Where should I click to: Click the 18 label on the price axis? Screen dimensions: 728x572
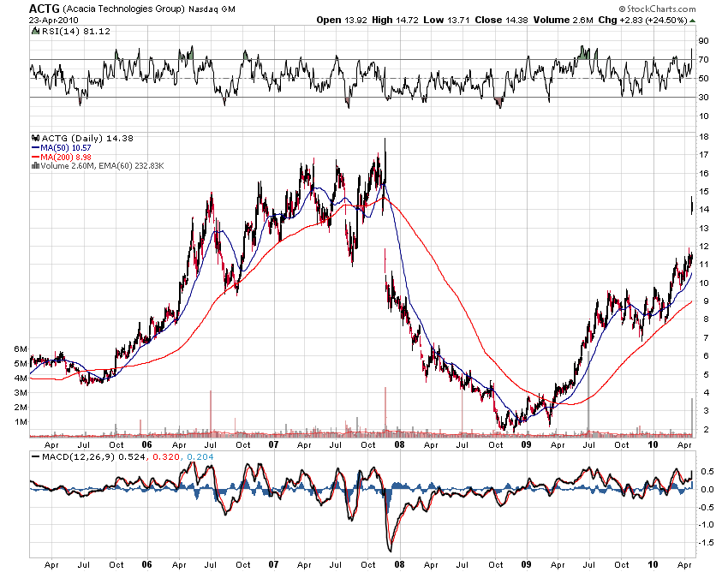click(x=704, y=136)
